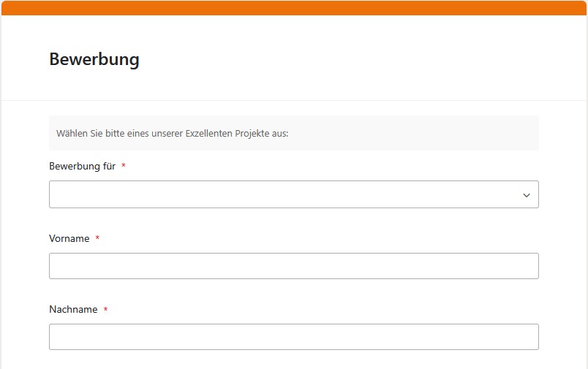Click the red asterisk beside "Nachname"
Screen dimensions: 588x369
(105, 310)
